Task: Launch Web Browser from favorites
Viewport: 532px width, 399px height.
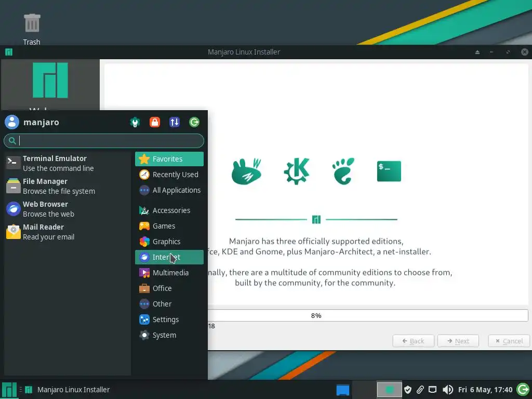Action: click(x=67, y=209)
